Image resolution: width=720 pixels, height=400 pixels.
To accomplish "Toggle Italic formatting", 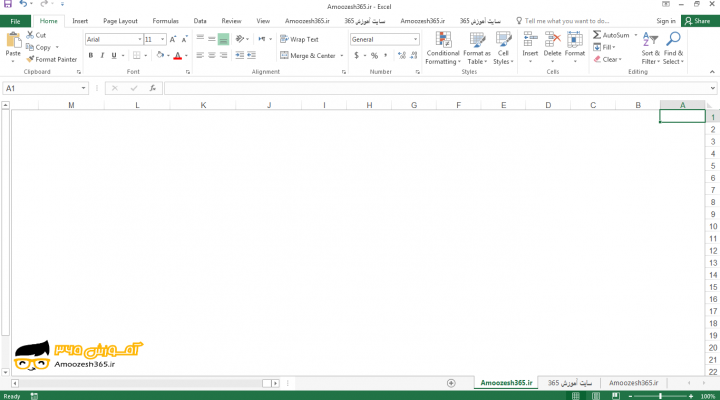I will [102, 55].
